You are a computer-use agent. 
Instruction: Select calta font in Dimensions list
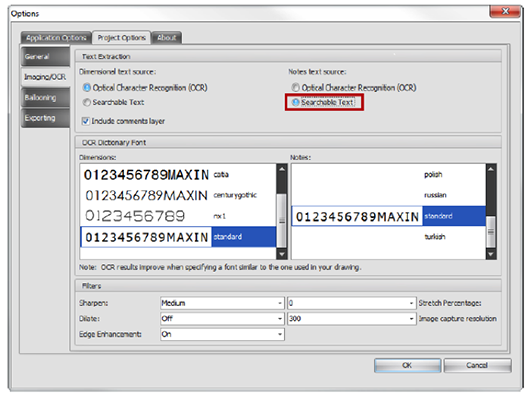178,175
